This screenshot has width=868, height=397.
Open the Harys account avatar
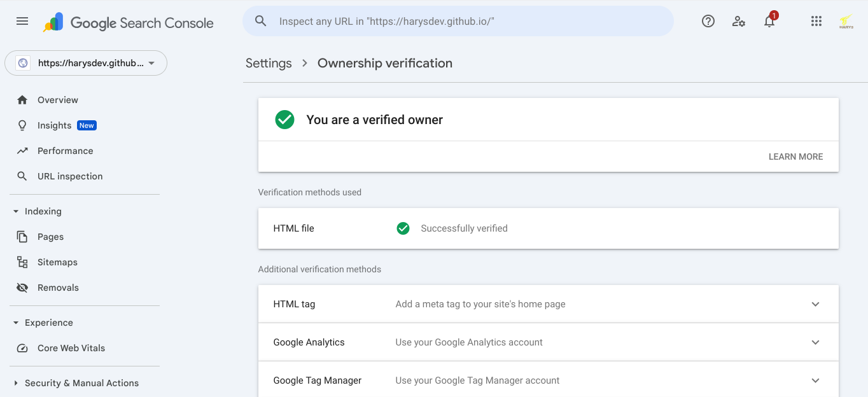846,22
